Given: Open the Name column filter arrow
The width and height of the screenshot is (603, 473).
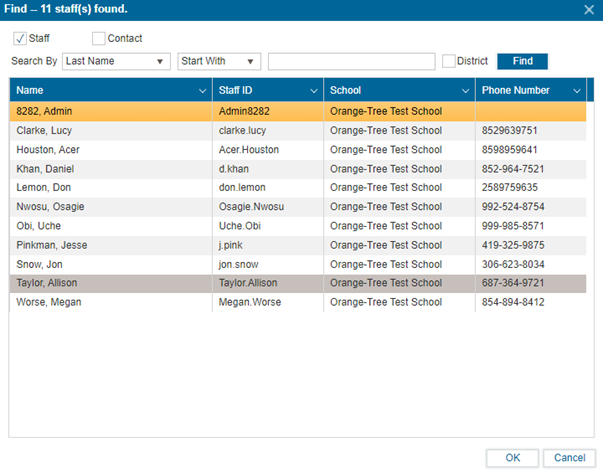Looking at the screenshot, I should tap(203, 91).
